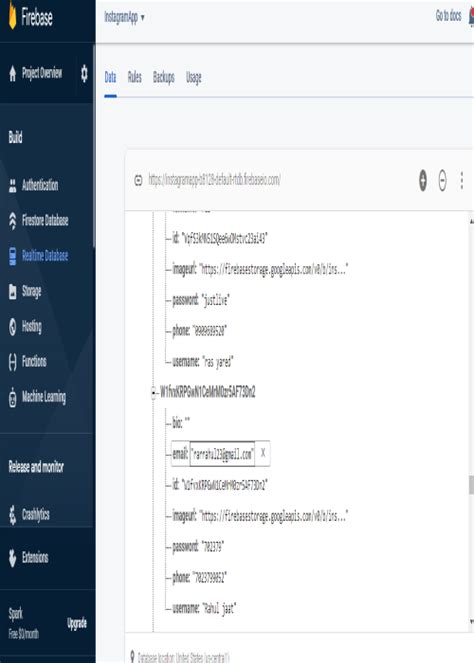Open Crashlytics section label
474x663 pixels.
click(36, 515)
